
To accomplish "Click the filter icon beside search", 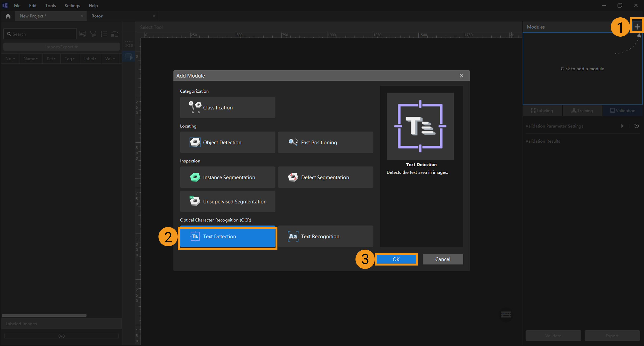I will coord(93,34).
